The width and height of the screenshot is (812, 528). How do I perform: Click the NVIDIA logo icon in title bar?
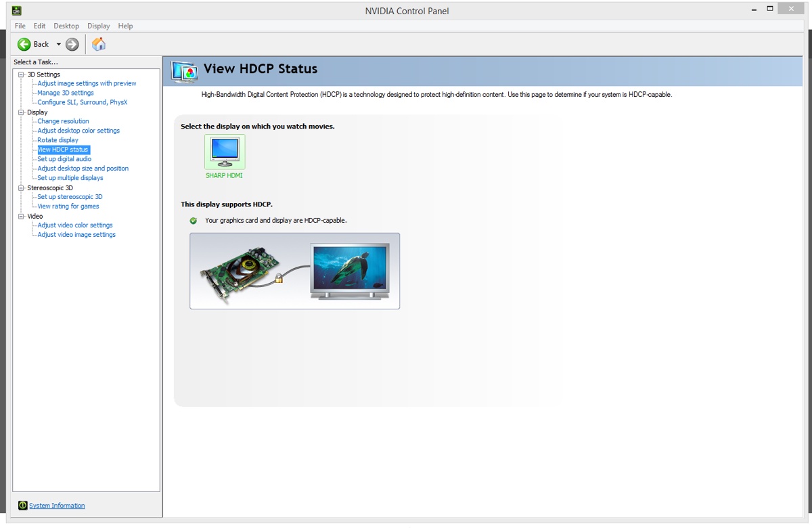(x=16, y=10)
